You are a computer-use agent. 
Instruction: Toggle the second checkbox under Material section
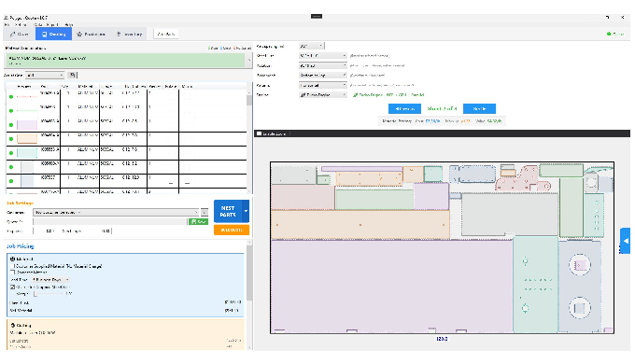(x=12, y=273)
